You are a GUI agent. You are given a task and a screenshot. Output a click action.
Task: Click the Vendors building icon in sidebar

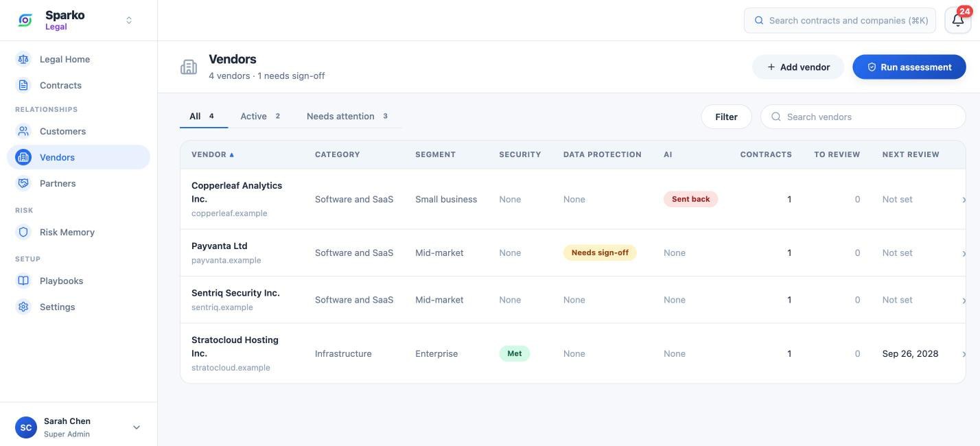[23, 157]
